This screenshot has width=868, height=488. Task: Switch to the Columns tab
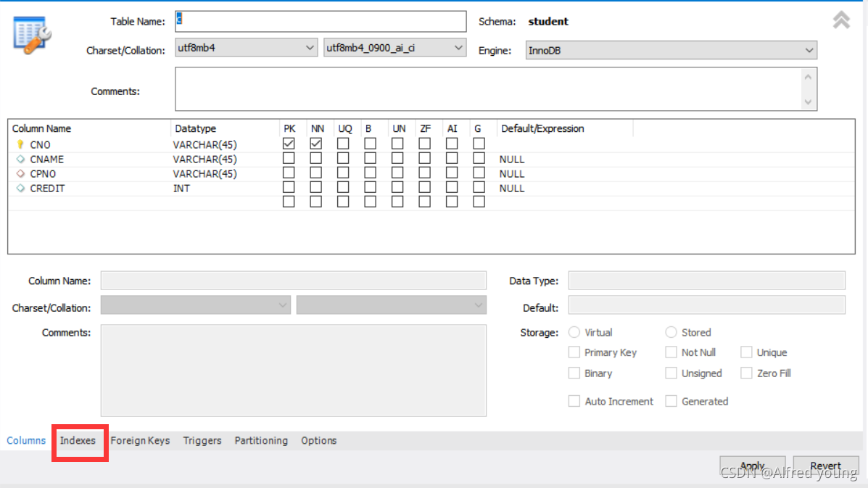coord(26,440)
